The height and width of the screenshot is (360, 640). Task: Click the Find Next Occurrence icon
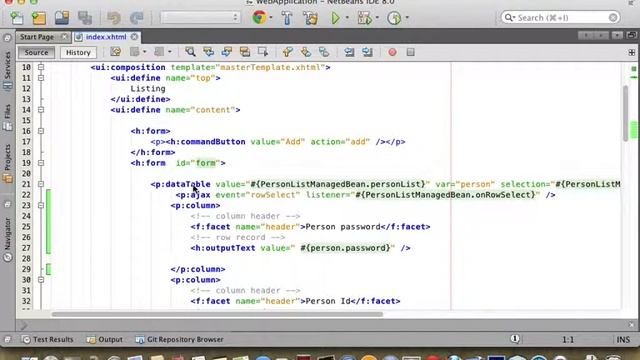227,52
